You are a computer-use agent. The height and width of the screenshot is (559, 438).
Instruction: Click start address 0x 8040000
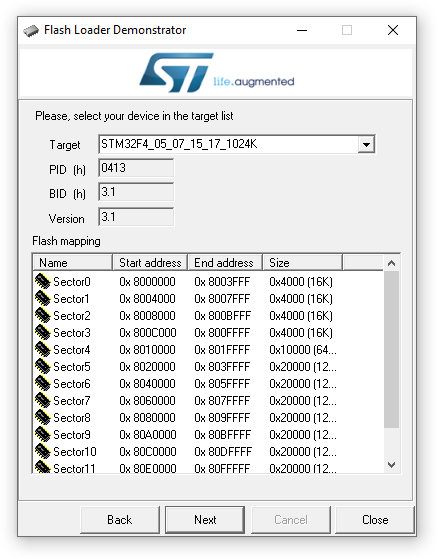point(147,384)
